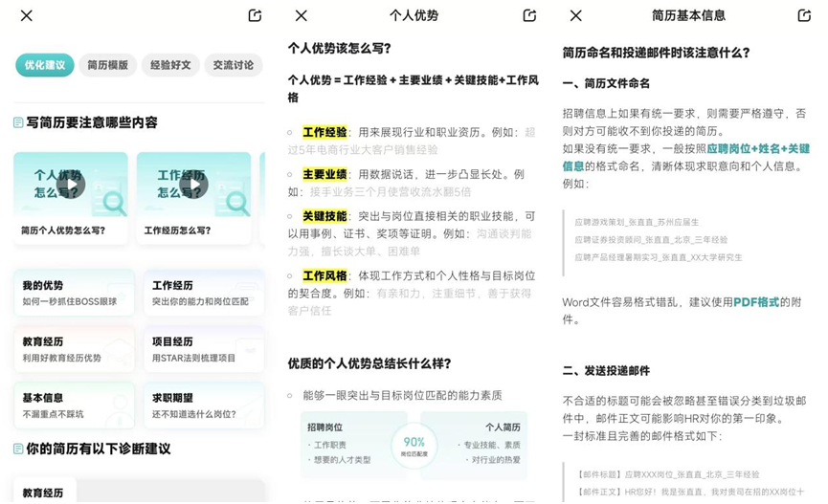Play the 个人优势怎么写 video
The image size is (828, 504).
71,185
